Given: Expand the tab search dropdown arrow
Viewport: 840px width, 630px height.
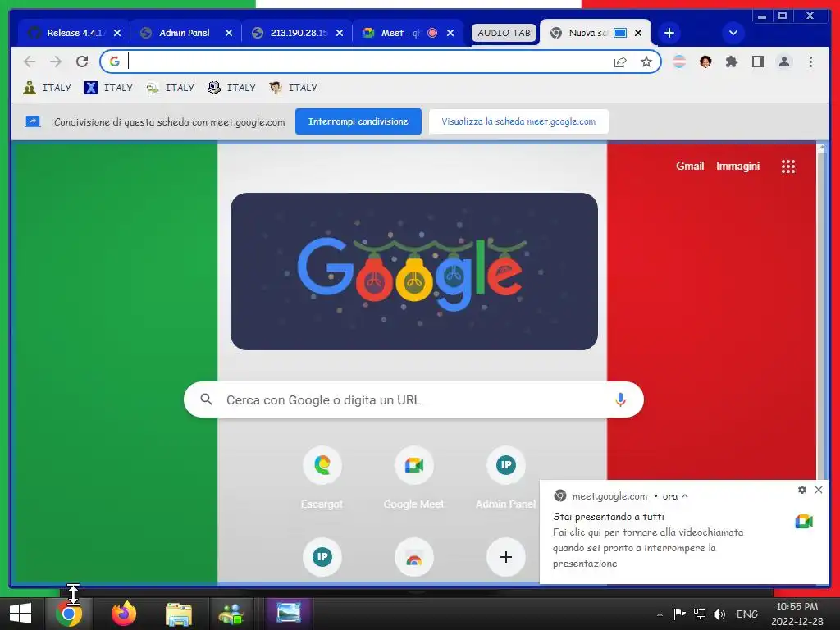Looking at the screenshot, I should click(733, 33).
